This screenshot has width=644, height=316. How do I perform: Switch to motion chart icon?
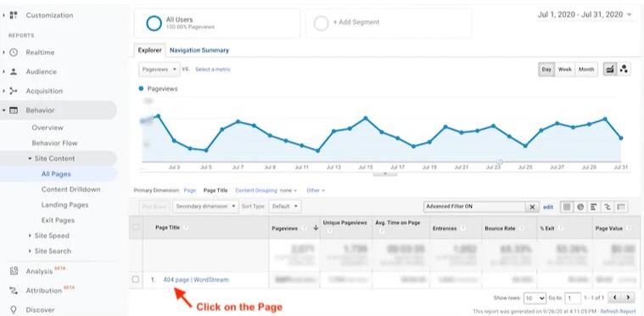[x=624, y=69]
